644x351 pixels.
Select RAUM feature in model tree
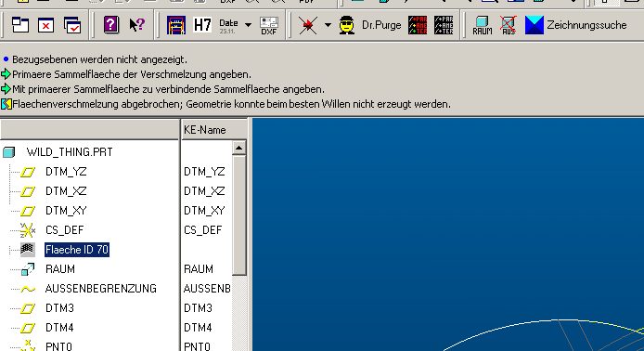(60, 269)
